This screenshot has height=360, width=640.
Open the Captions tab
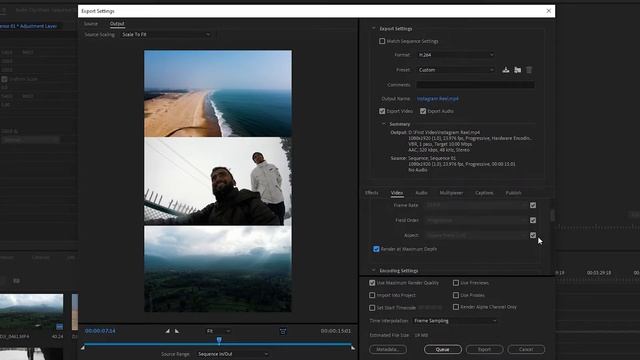click(484, 193)
